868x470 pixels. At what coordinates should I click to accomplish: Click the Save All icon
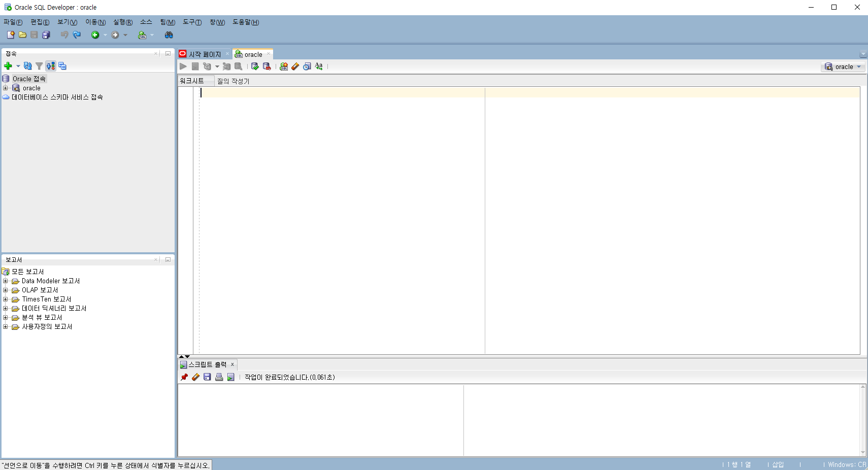coord(46,35)
